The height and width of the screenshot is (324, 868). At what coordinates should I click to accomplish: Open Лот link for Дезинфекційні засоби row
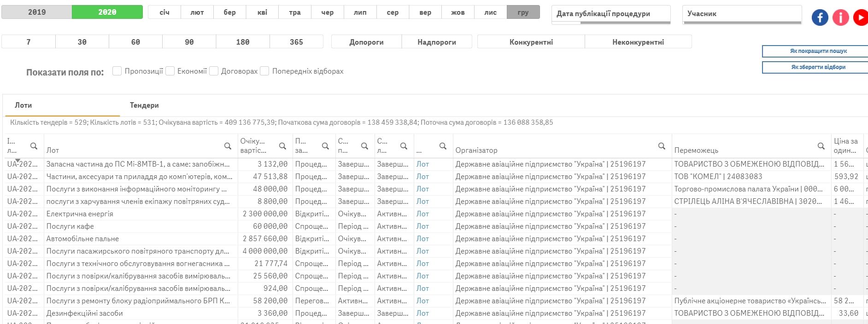[x=422, y=313]
